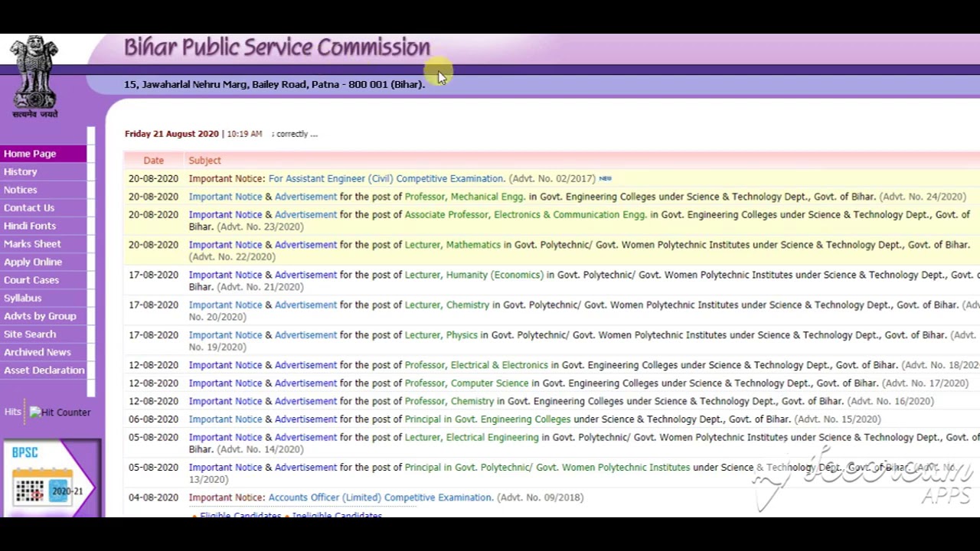Open Important Notice for Principal, Govt. Polytechnic

click(225, 468)
